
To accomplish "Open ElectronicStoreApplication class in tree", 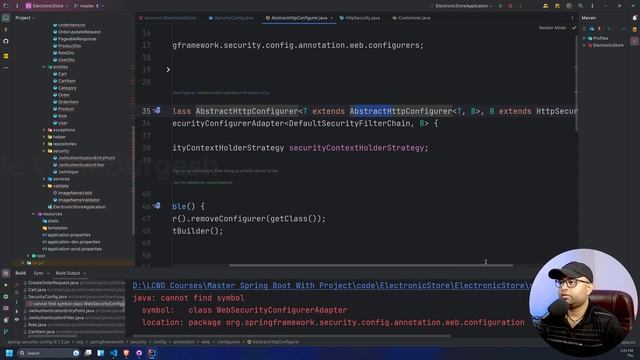I will tap(79, 207).
